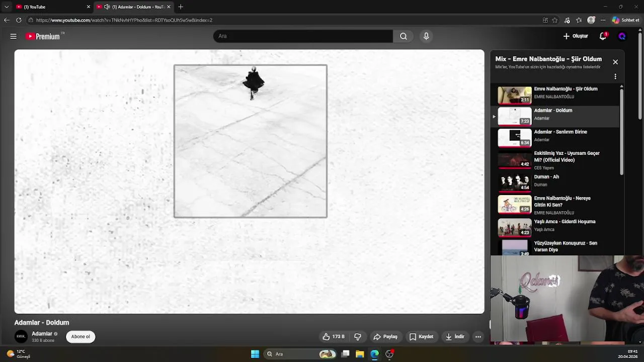Open the browser profile avatar
The image size is (644, 362).
coord(591,20)
